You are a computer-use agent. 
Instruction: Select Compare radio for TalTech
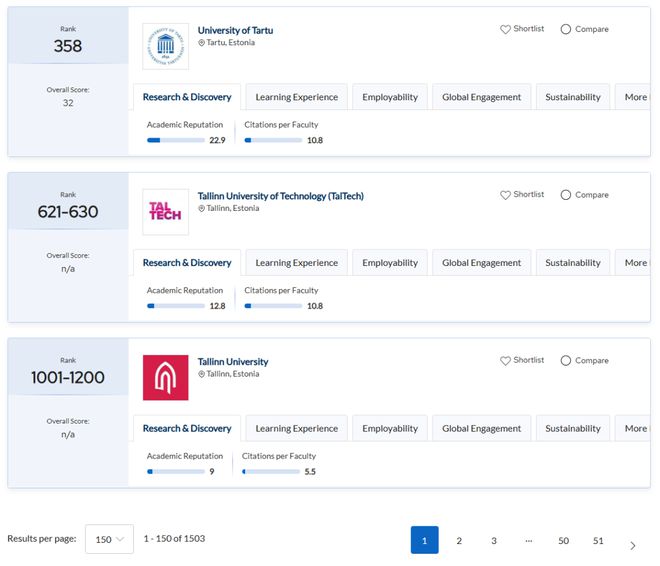566,195
